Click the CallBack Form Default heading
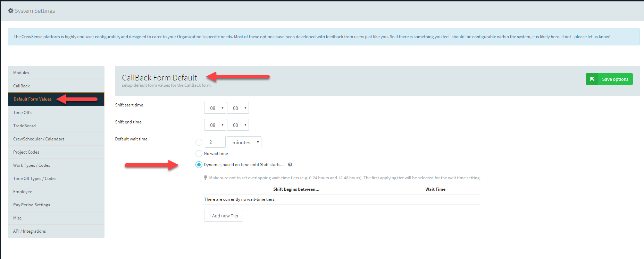The width and height of the screenshot is (644, 259). [159, 78]
